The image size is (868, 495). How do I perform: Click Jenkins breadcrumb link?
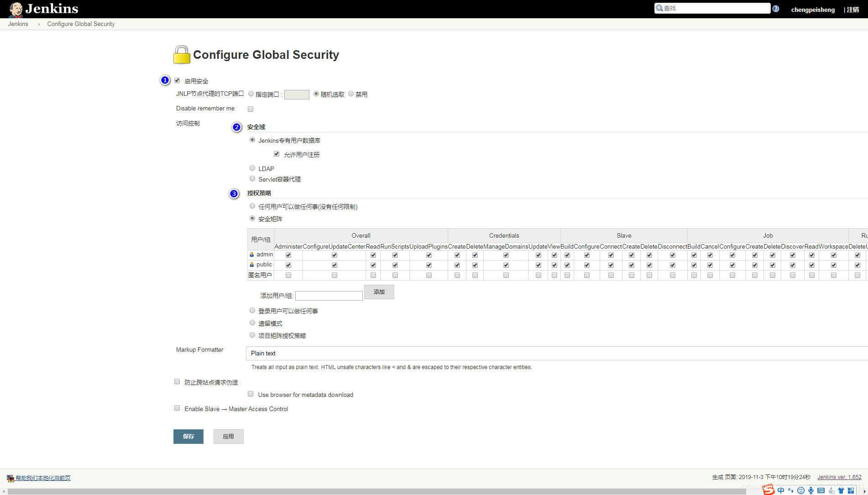[18, 24]
